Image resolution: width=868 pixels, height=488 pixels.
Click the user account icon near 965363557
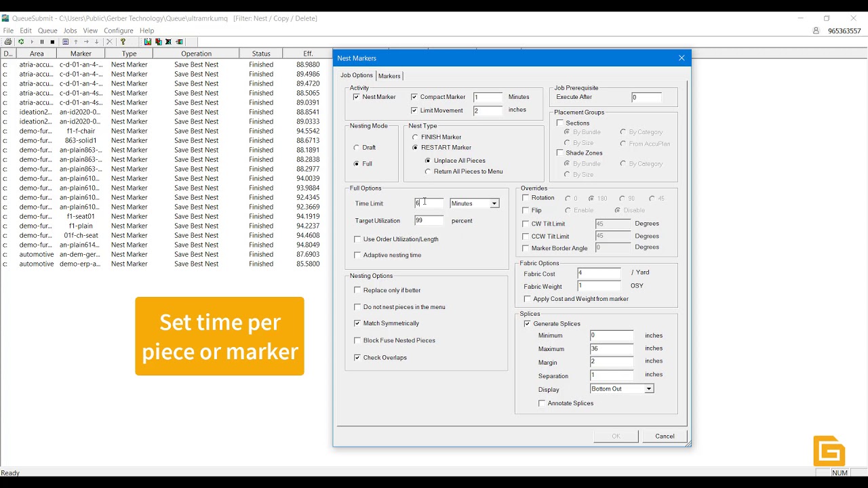click(x=816, y=30)
